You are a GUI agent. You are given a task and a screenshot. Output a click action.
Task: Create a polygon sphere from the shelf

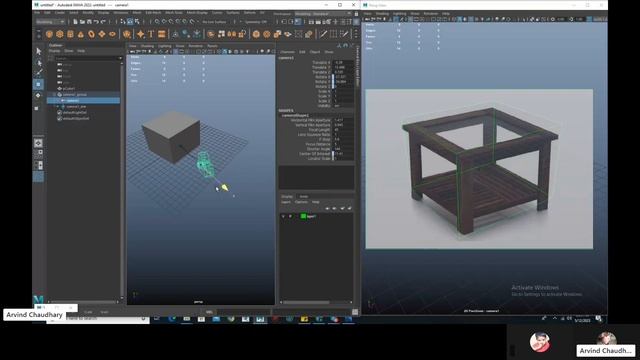(49, 34)
